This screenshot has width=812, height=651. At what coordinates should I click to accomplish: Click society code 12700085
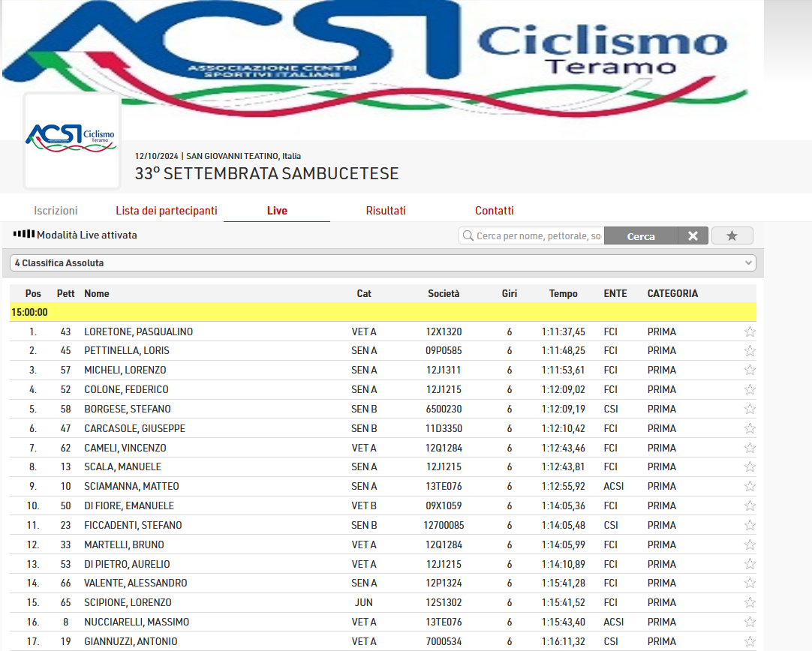(444, 525)
